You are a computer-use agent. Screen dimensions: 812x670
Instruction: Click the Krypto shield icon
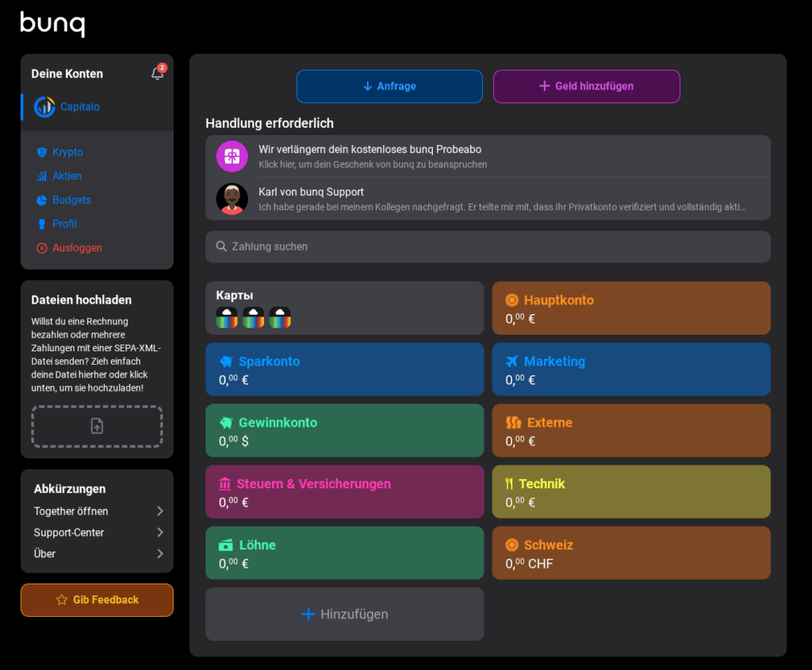(42, 152)
